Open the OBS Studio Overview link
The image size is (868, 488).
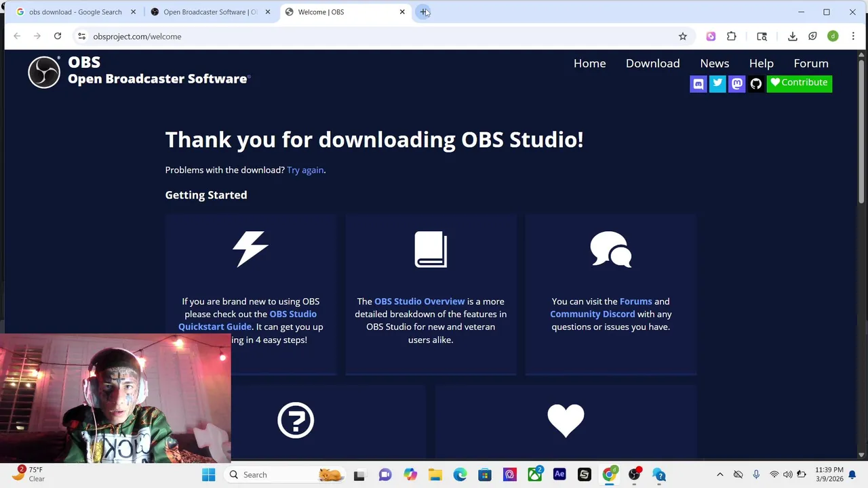(x=420, y=302)
